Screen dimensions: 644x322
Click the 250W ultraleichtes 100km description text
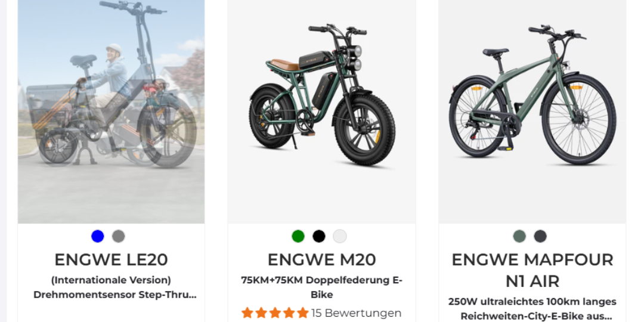(532, 308)
